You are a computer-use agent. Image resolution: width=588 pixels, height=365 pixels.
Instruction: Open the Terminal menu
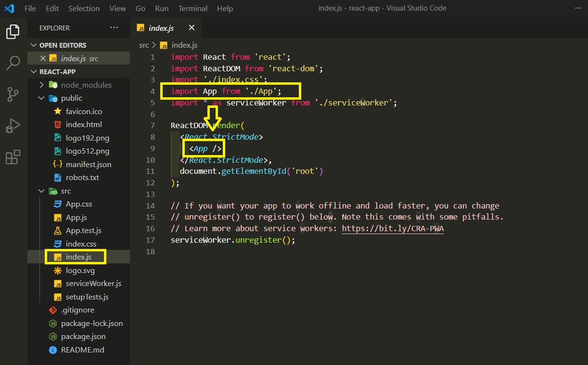point(192,8)
